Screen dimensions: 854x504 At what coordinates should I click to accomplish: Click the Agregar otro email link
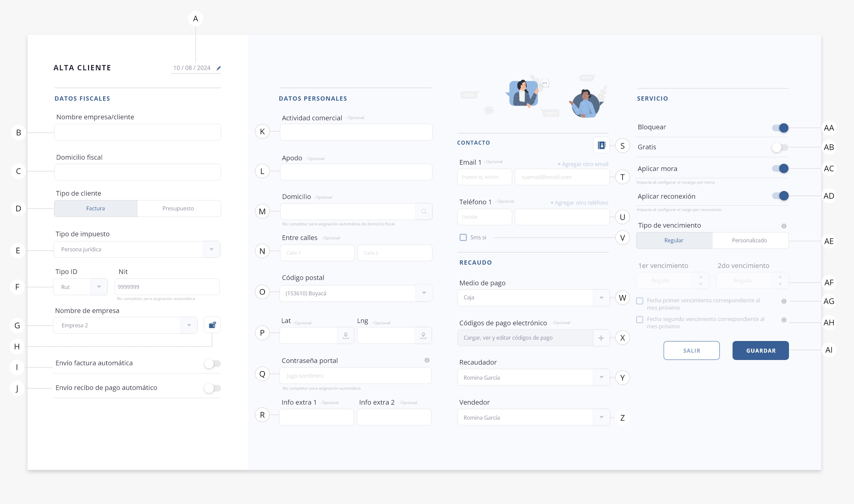pyautogui.click(x=582, y=164)
